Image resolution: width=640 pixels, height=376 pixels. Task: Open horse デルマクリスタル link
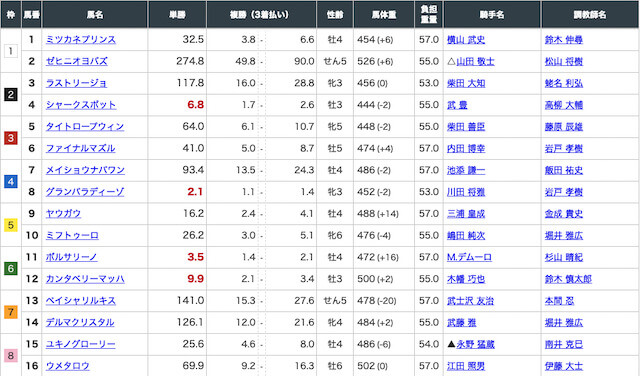coord(80,323)
